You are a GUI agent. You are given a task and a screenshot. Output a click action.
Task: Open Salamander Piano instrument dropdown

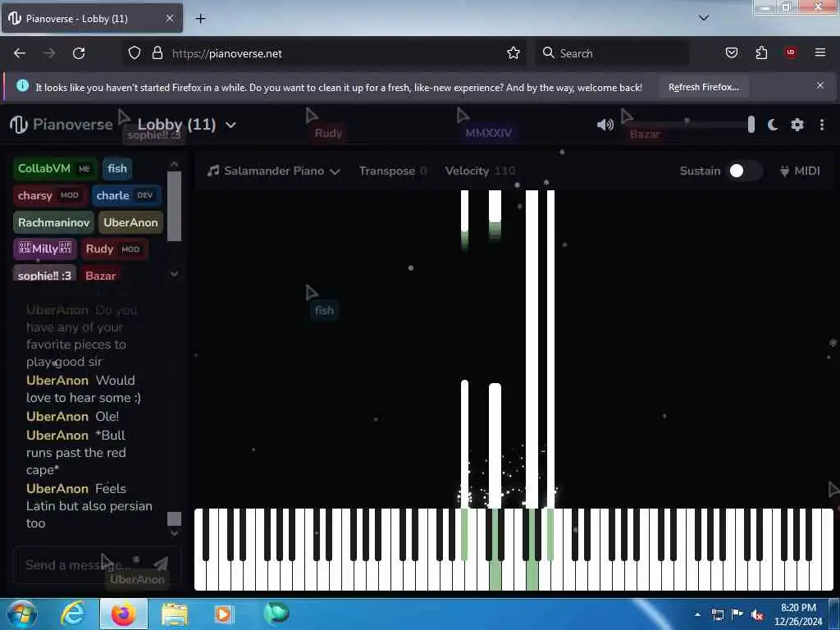pyautogui.click(x=274, y=171)
